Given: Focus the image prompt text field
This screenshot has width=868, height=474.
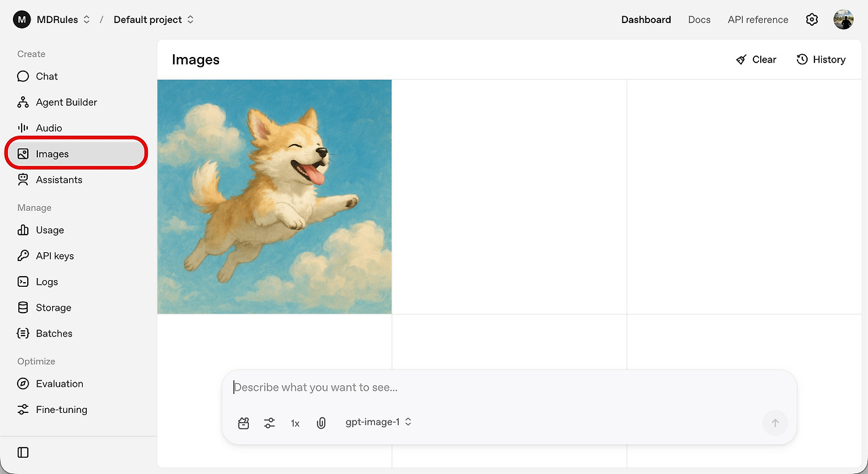Looking at the screenshot, I should 509,387.
